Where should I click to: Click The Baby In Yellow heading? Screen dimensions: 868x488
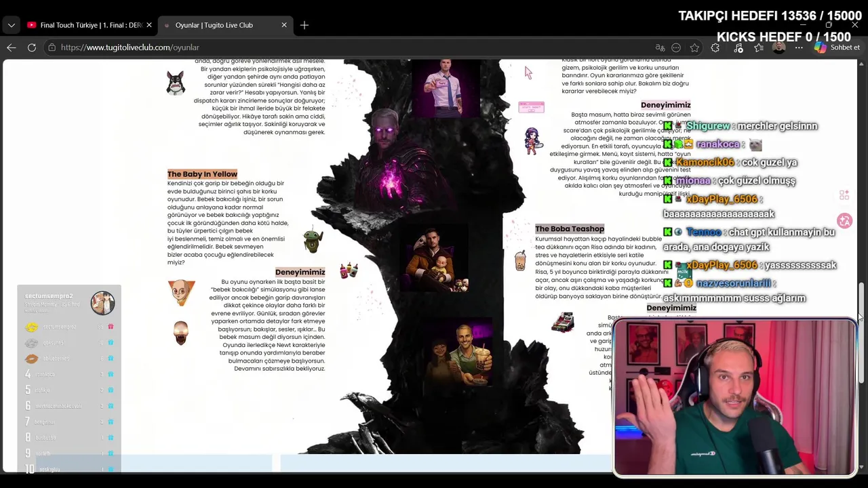coord(202,174)
